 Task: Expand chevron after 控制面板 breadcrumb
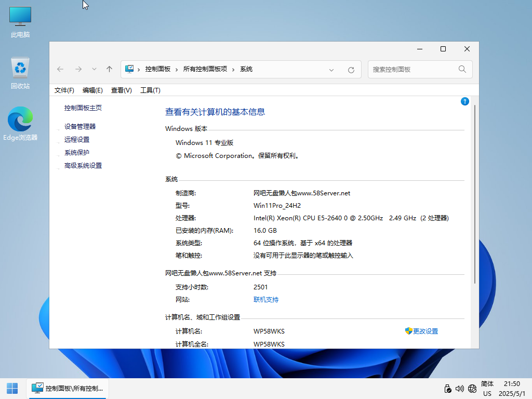coord(177,70)
